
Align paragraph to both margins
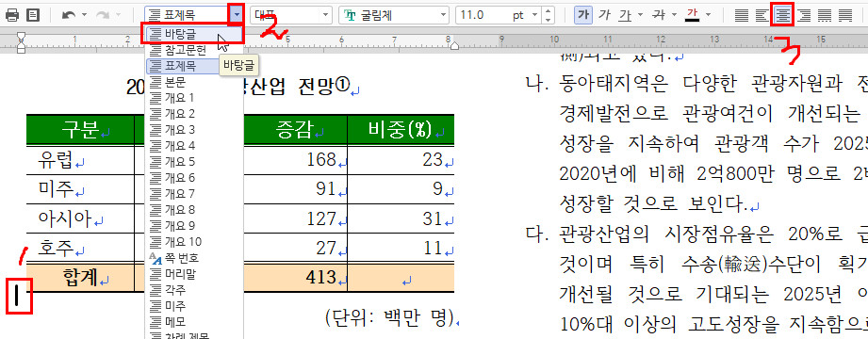741,15
